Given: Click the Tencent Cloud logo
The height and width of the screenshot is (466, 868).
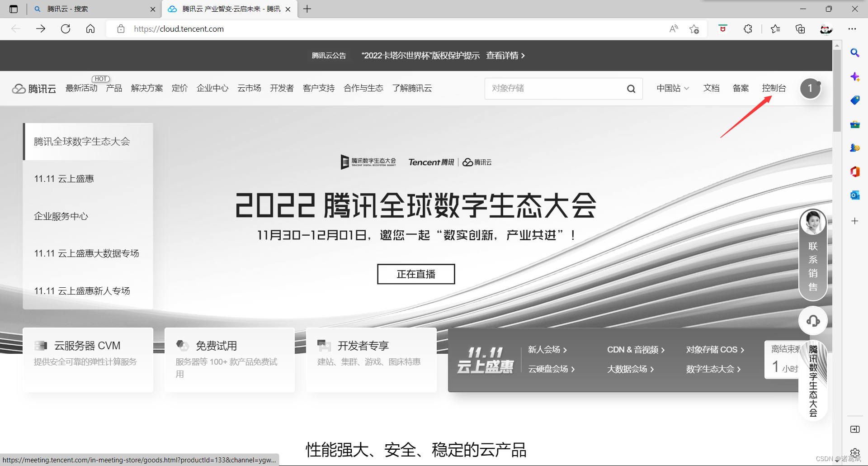Looking at the screenshot, I should point(34,89).
